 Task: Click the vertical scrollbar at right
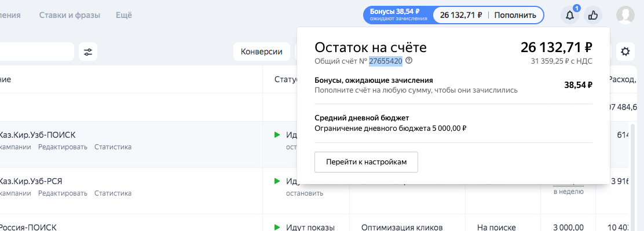[x=632, y=177]
